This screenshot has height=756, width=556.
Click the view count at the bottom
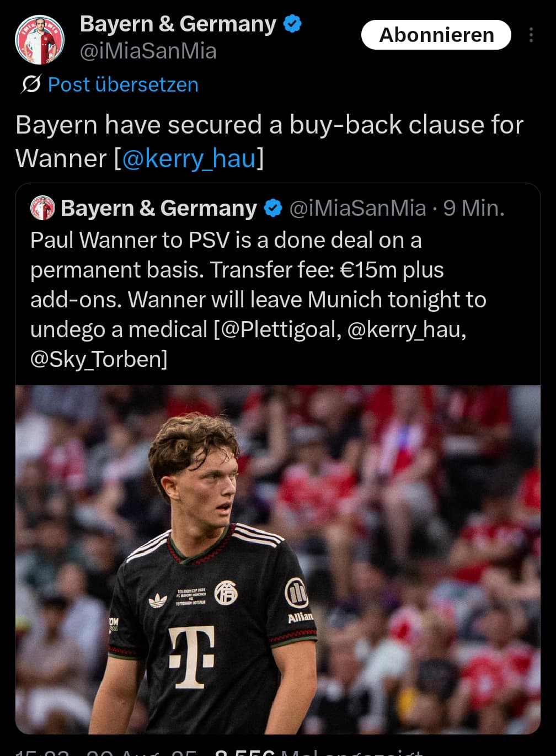tap(318, 752)
